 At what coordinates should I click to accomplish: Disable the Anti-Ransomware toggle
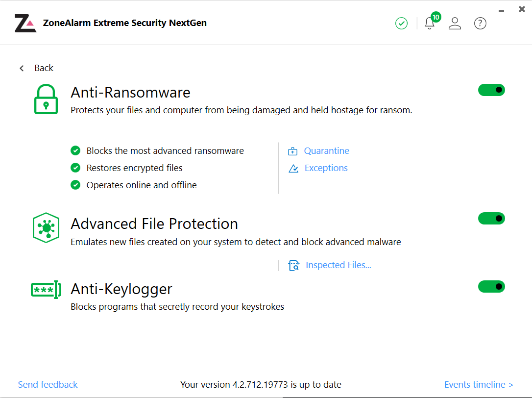491,90
